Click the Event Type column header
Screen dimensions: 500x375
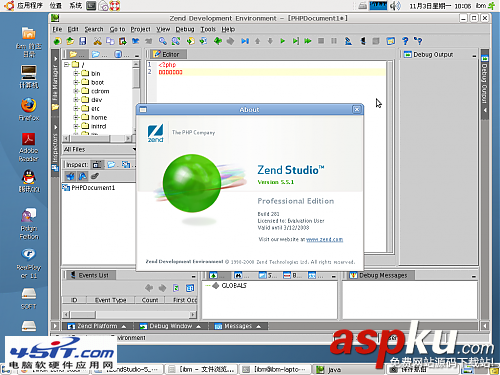coord(110,300)
